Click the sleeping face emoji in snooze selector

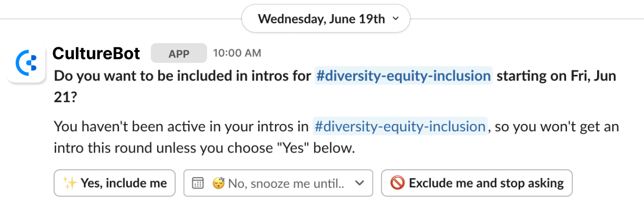tap(218, 183)
